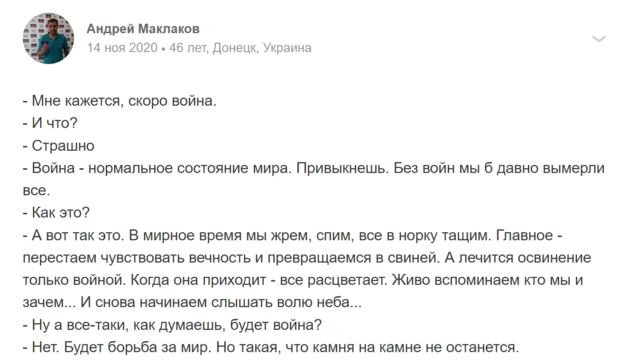Viewport: 618px width, 364px height.
Task: Click the line starting перестаем чувствовать вечность
Action: coord(307,258)
